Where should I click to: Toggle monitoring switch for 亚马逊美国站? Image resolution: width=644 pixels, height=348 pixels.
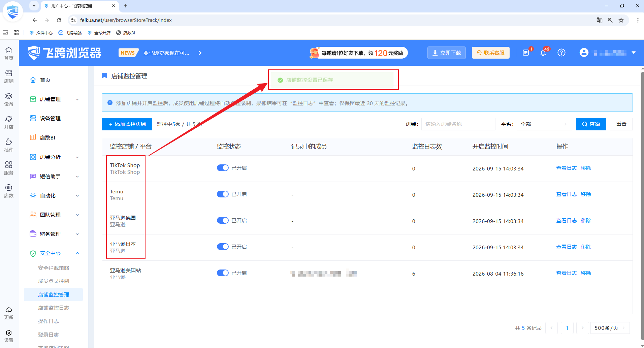(223, 273)
